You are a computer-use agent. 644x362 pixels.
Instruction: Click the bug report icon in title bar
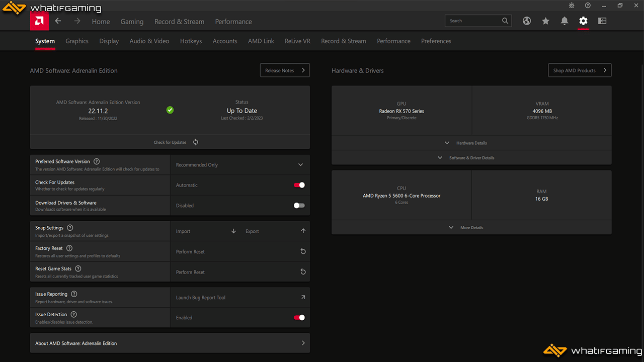(572, 6)
